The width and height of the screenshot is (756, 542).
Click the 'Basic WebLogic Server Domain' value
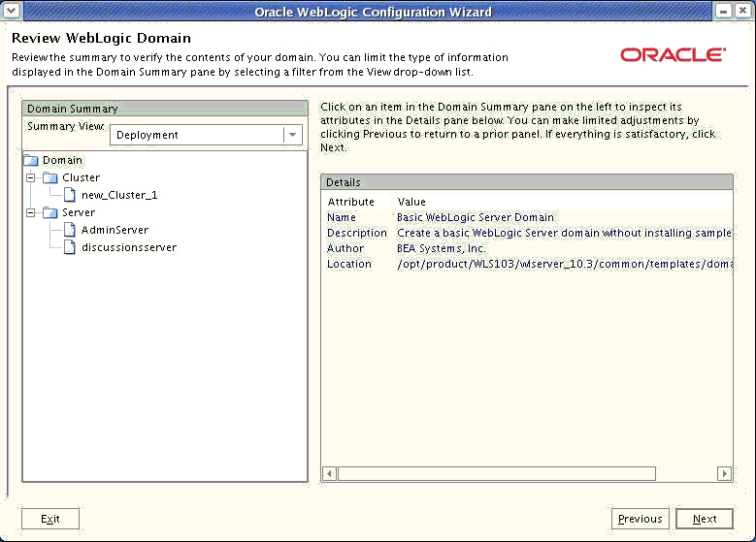coord(476,217)
